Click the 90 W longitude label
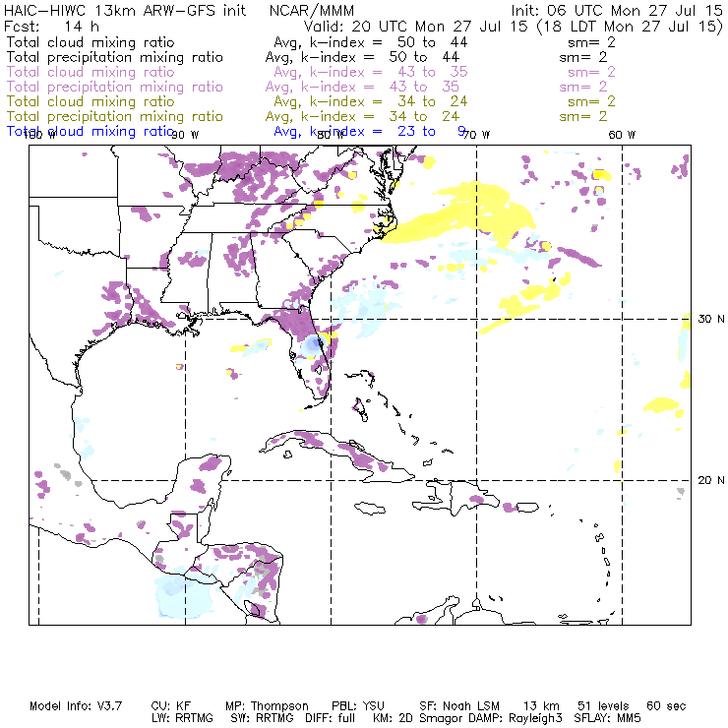Screen dimensions: 728x728 pyautogui.click(x=185, y=135)
